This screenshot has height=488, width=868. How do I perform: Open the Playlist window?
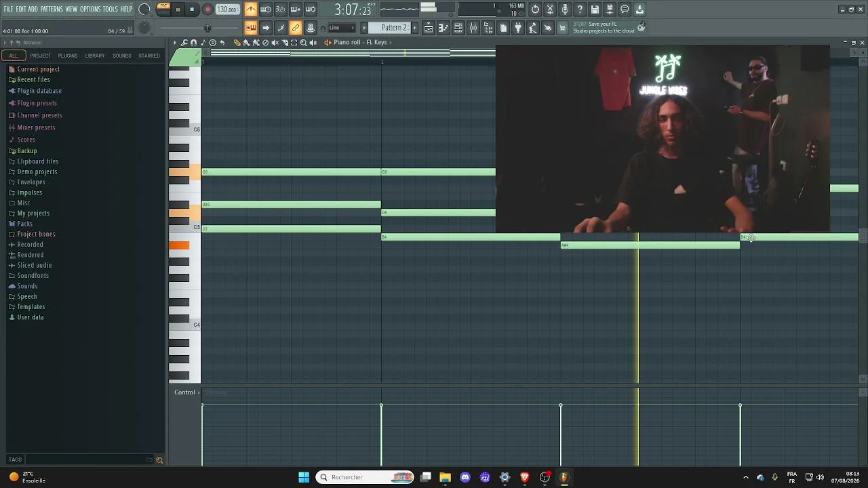click(429, 28)
